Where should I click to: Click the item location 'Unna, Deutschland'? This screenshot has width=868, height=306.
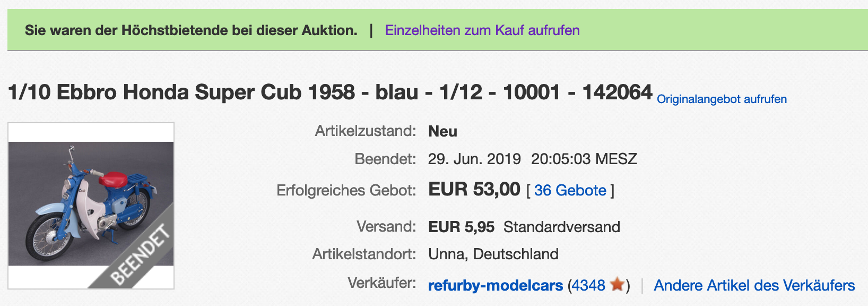coord(493,254)
